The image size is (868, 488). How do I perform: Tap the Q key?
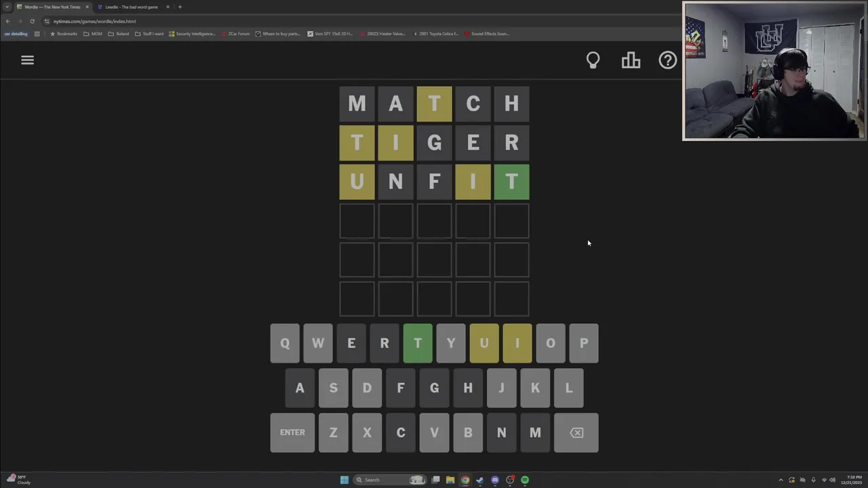[x=285, y=343]
